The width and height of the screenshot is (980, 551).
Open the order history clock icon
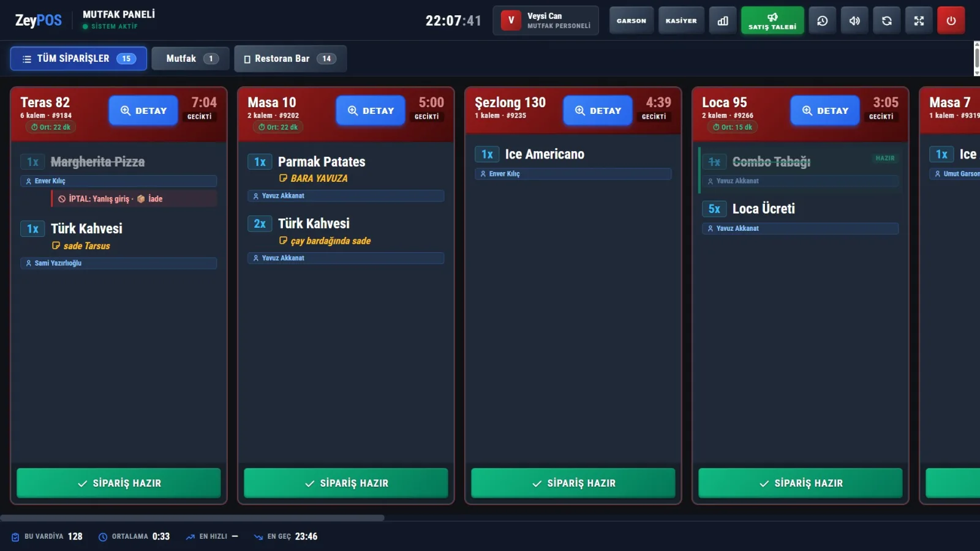tap(822, 21)
